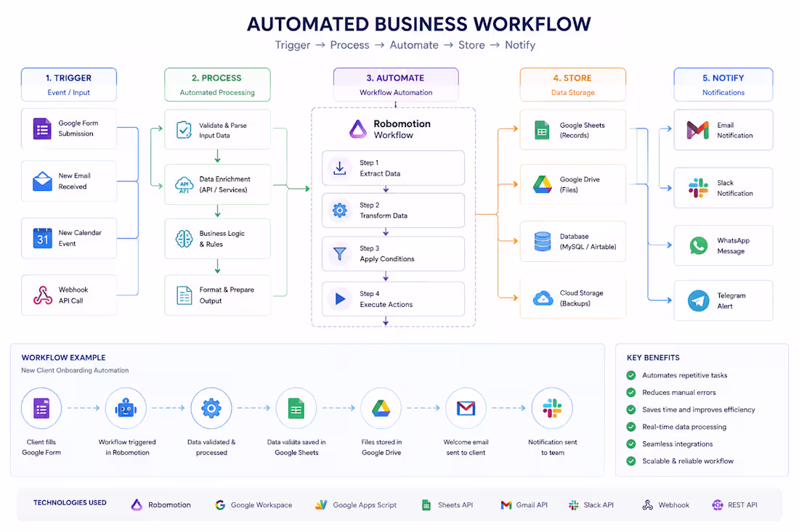Select the Google Workspace G icon
The height and width of the screenshot is (532, 799).
coord(220,504)
